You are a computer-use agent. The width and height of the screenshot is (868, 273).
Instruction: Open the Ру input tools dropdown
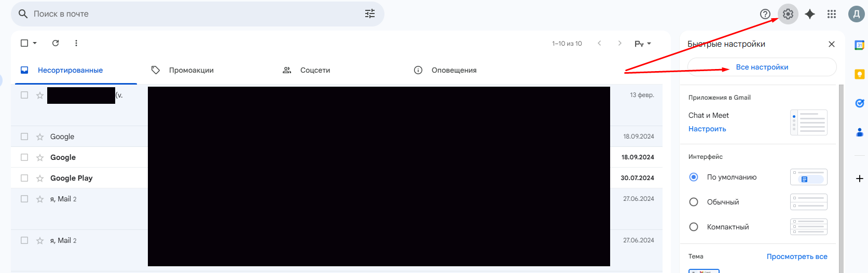[x=643, y=44]
